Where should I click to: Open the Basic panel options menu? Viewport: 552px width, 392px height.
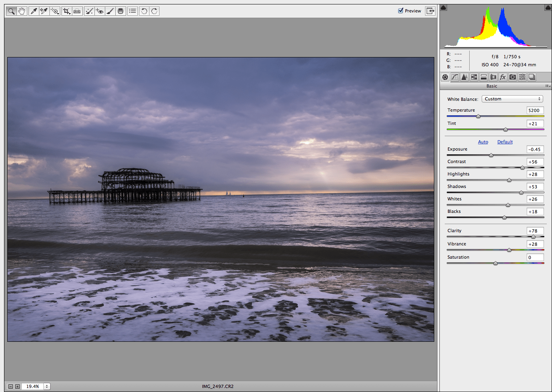click(x=547, y=86)
